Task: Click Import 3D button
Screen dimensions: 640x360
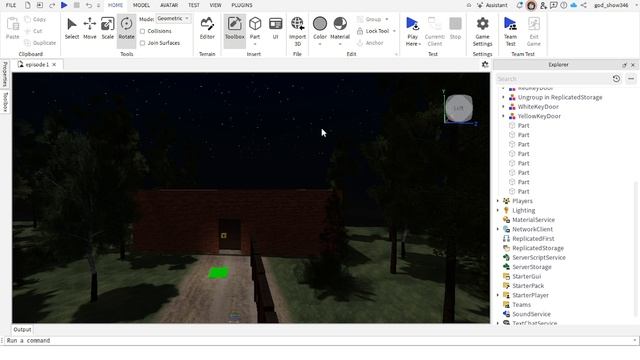Action: click(298, 31)
